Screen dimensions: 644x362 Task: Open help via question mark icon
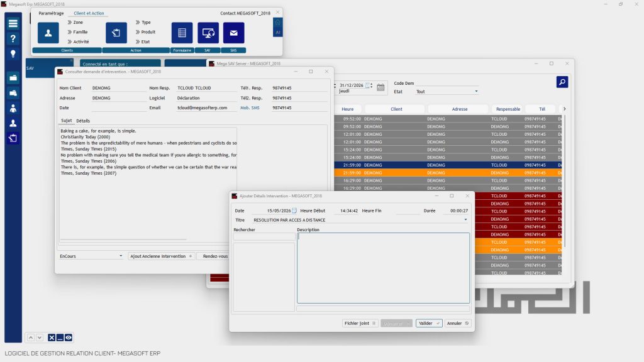(13, 38)
